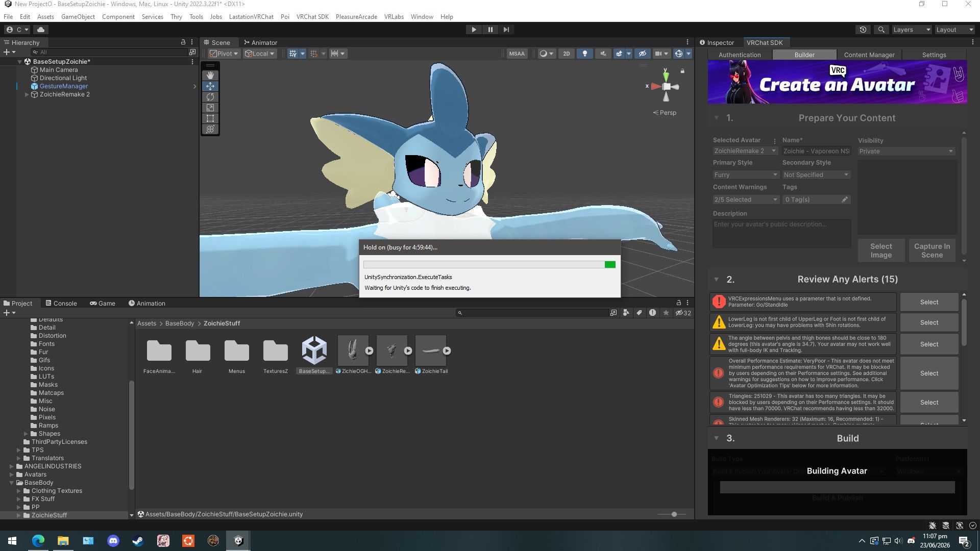The height and width of the screenshot is (551, 980).
Task: Toggle scene lighting on or off
Action: 585,54
